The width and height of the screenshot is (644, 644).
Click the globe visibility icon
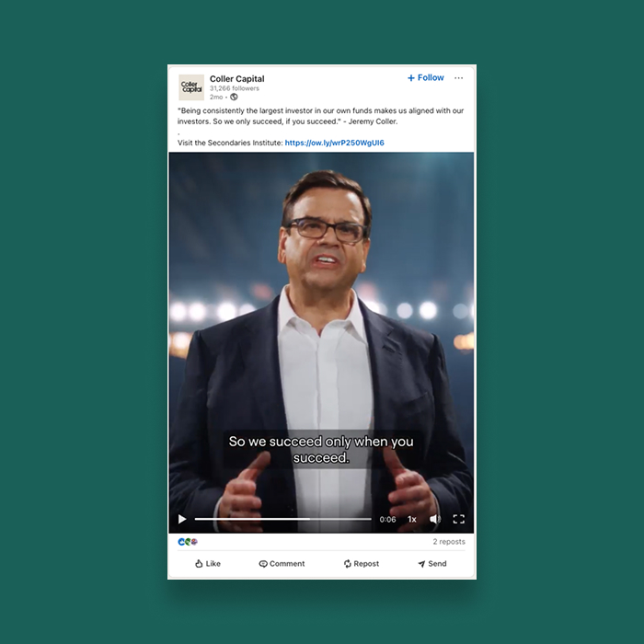[234, 97]
